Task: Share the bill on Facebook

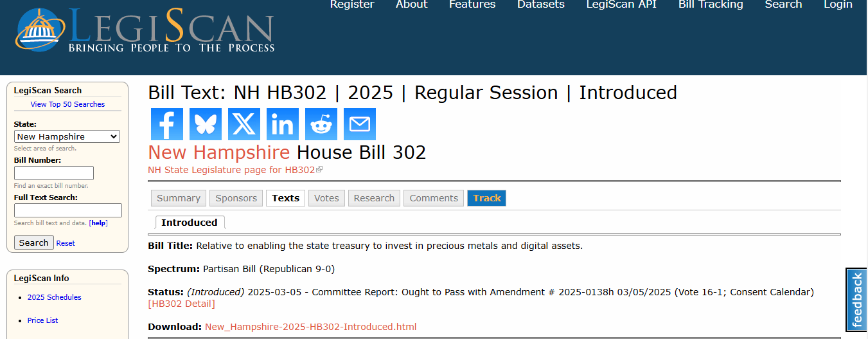Action: coord(167,124)
